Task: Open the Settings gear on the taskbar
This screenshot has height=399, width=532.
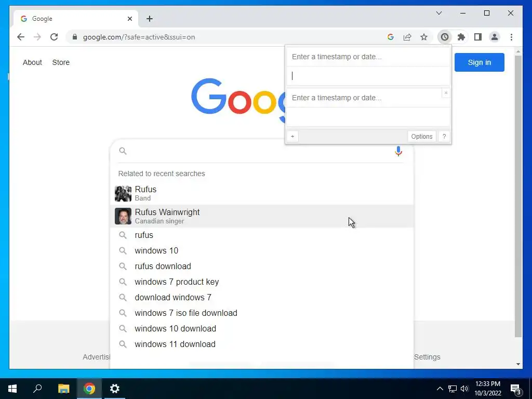Action: tap(115, 389)
